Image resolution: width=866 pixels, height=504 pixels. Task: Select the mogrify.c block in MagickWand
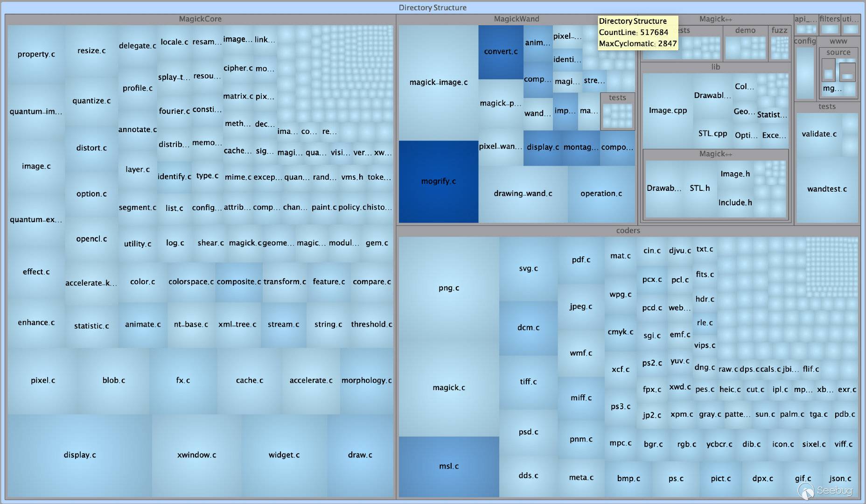(438, 182)
